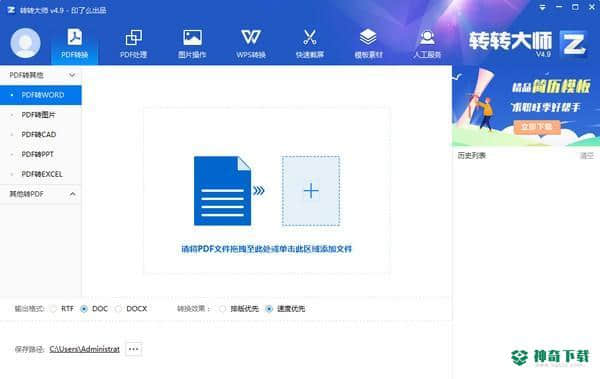Click the user avatar icon

coord(25,43)
